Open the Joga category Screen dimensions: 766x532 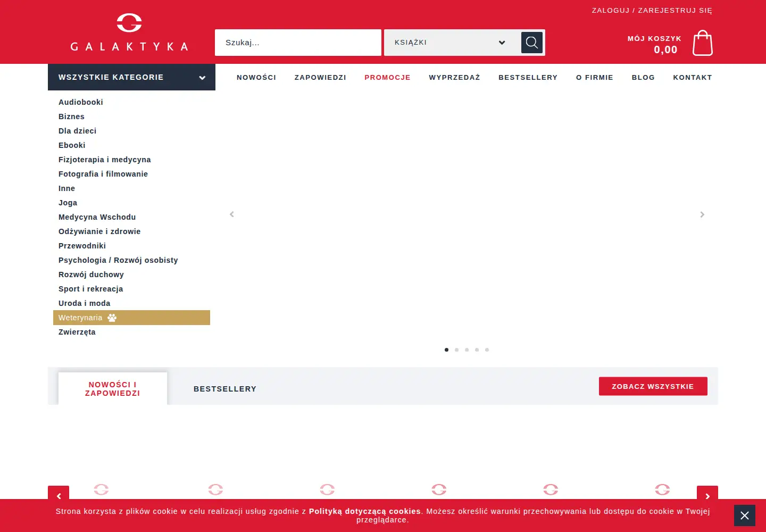coord(68,203)
